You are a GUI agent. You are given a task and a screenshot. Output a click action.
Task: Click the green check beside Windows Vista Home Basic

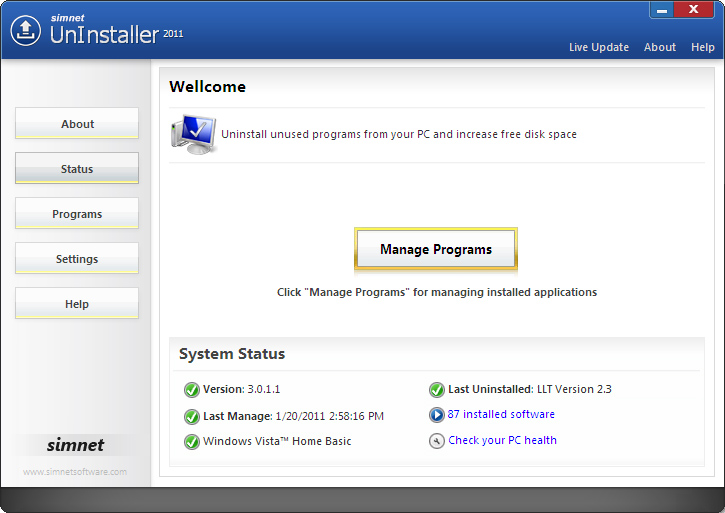click(x=192, y=442)
